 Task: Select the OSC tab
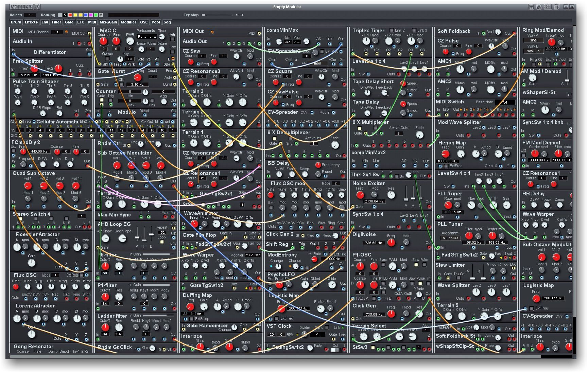tap(144, 22)
